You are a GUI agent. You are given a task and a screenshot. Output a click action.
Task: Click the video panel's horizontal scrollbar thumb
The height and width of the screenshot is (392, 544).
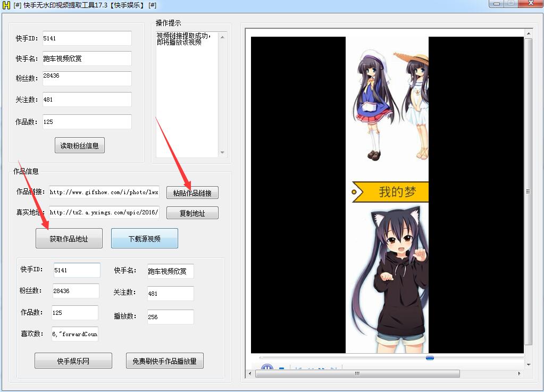click(x=357, y=373)
